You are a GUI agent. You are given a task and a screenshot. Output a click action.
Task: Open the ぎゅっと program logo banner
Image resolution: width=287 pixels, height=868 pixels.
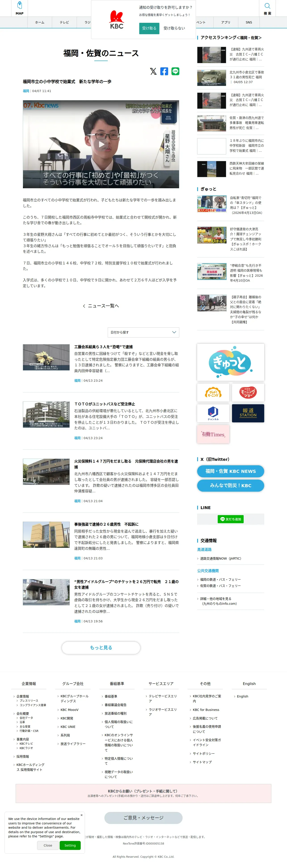click(x=230, y=362)
